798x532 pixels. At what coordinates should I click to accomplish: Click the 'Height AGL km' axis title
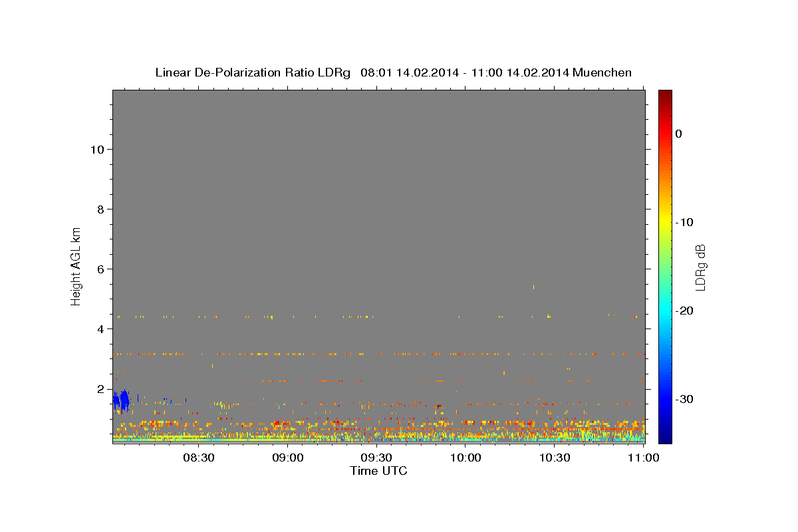click(x=76, y=265)
